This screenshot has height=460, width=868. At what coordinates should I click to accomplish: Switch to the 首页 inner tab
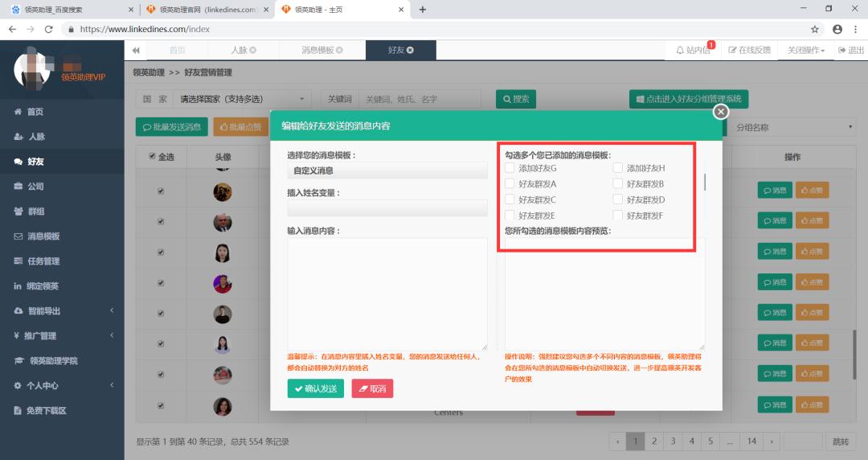click(x=177, y=51)
